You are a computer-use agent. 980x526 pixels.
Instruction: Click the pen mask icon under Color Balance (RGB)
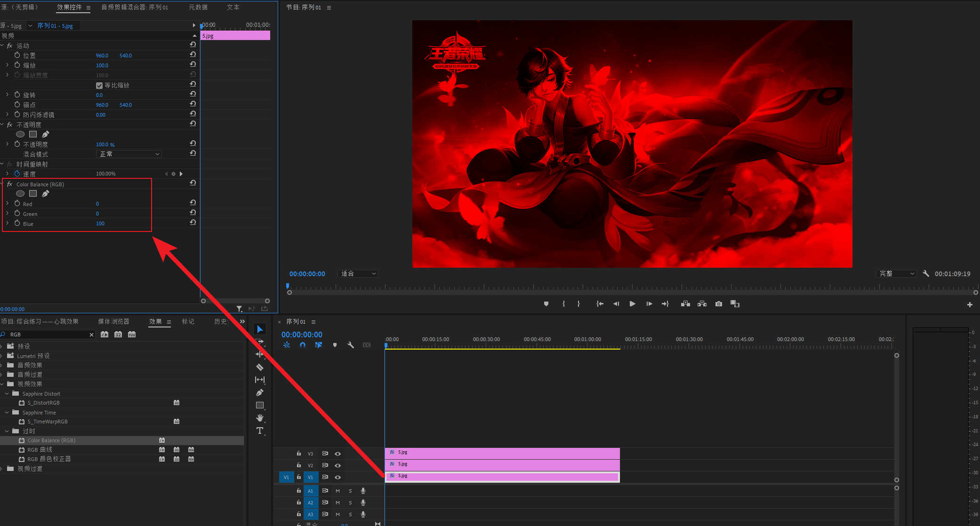(x=46, y=194)
